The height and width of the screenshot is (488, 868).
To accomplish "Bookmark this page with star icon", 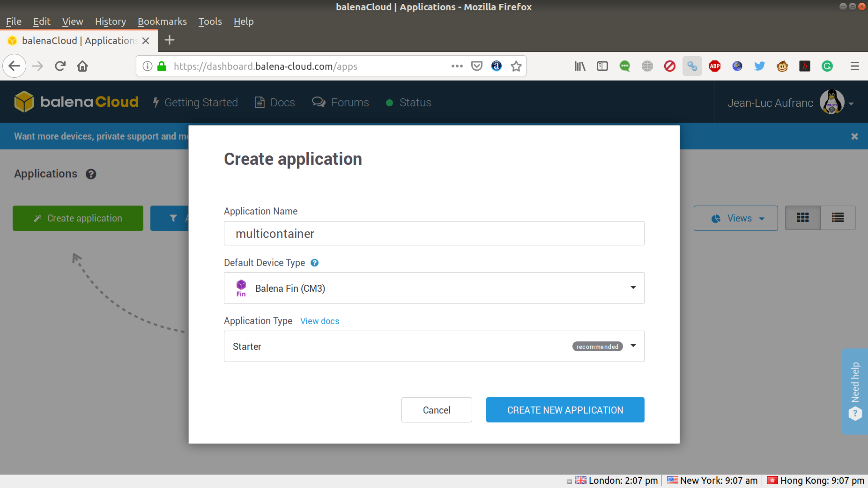I will (516, 66).
